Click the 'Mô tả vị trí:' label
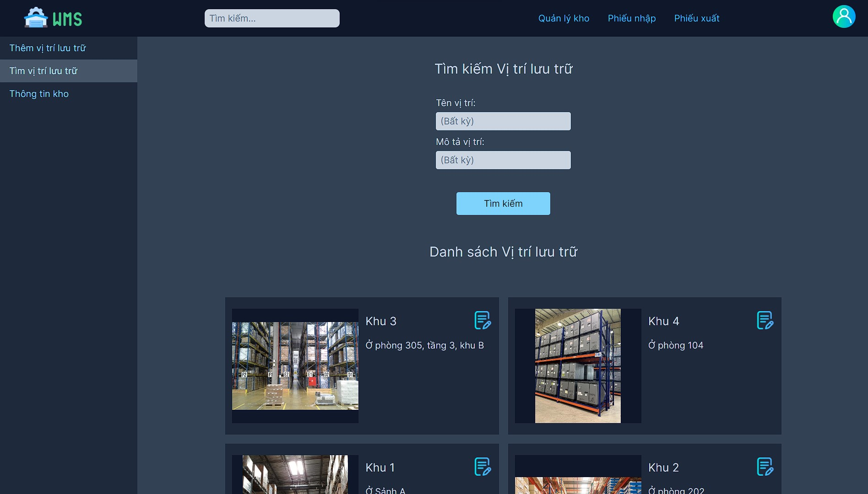Screen dimensions: 868x494 [x=460, y=142]
